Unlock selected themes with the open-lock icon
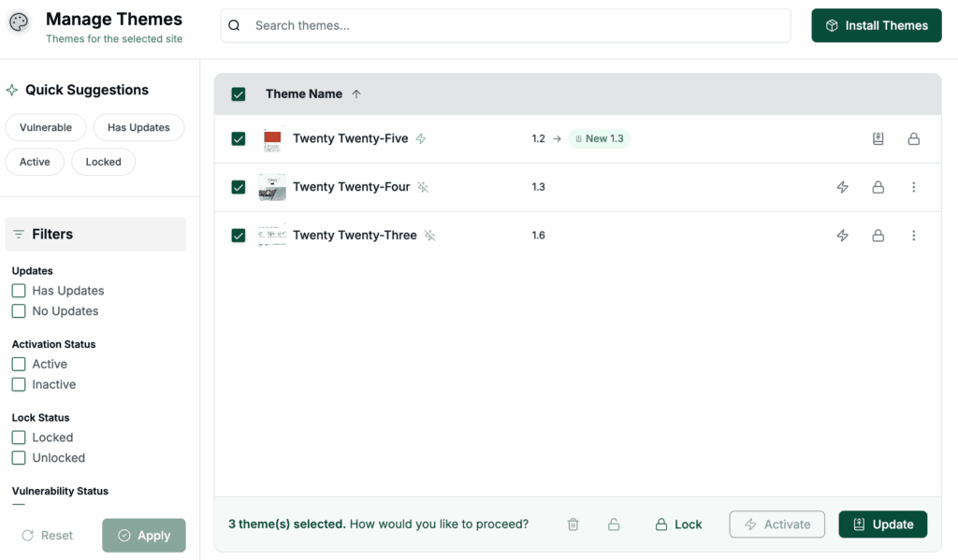 [614, 524]
